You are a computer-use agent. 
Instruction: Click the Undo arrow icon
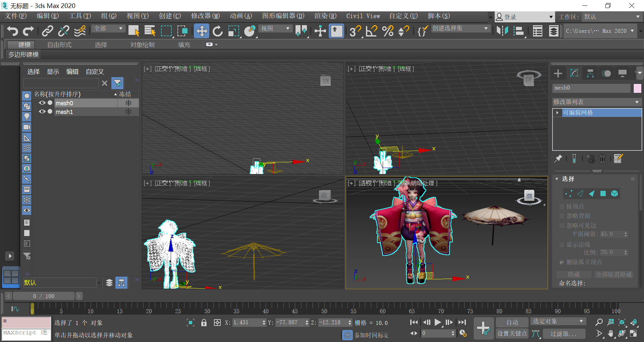pos(12,31)
